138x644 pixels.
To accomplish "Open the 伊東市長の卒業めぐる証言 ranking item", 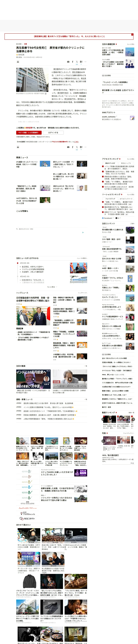I will [118, 178].
